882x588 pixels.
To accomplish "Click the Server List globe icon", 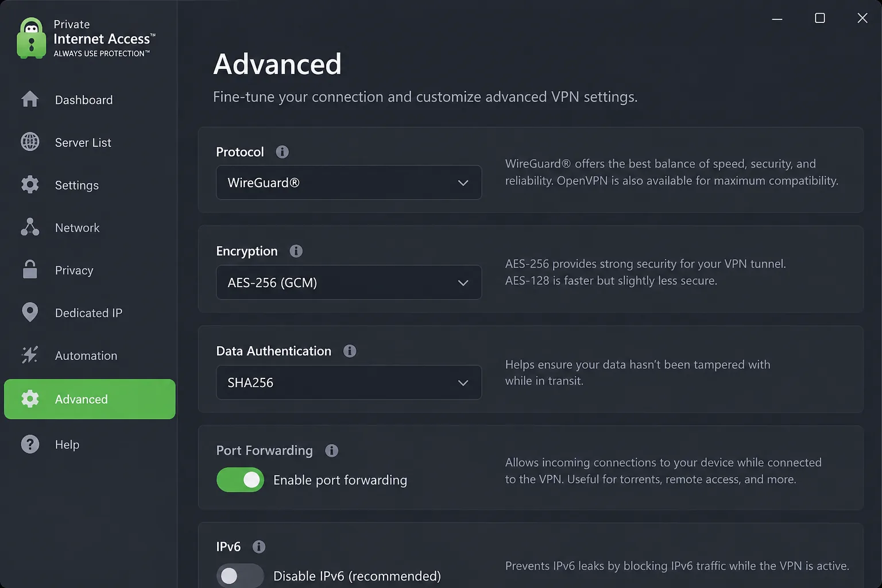I will pyautogui.click(x=30, y=142).
